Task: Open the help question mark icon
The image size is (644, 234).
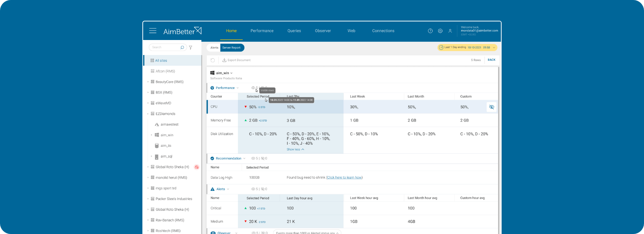Action: tap(430, 31)
